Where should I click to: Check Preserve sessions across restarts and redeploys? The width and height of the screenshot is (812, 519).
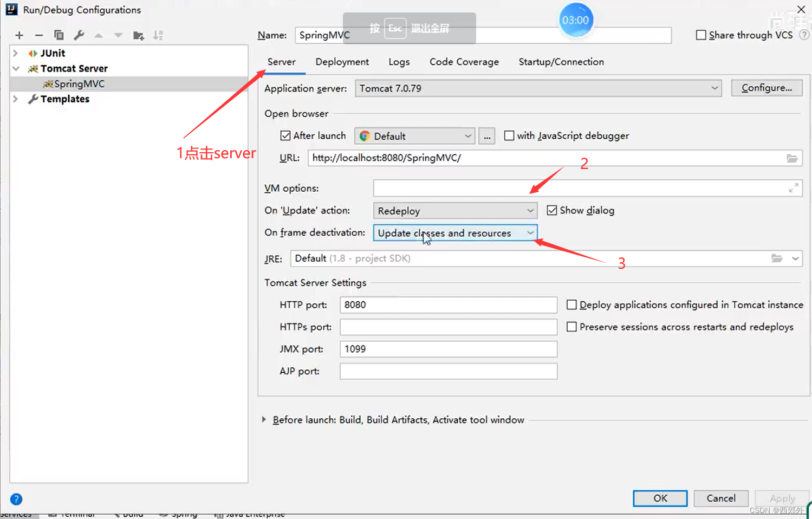[x=571, y=327]
